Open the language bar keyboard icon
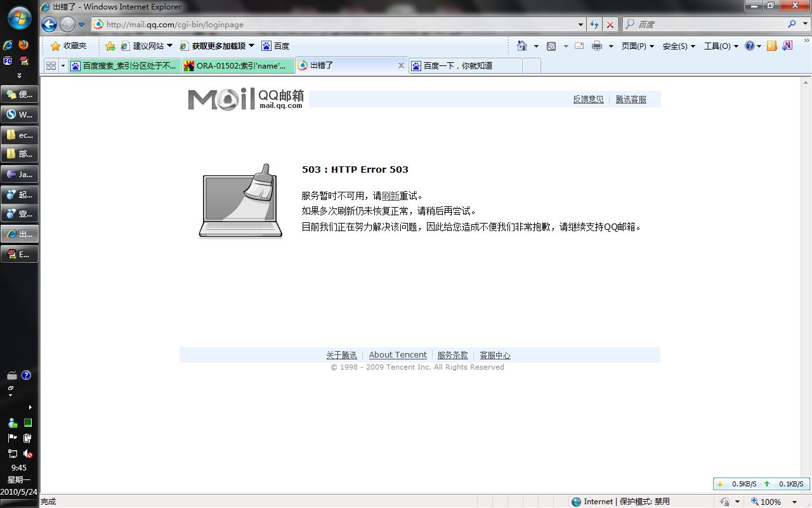The height and width of the screenshot is (508, 812). pyautogui.click(x=12, y=375)
